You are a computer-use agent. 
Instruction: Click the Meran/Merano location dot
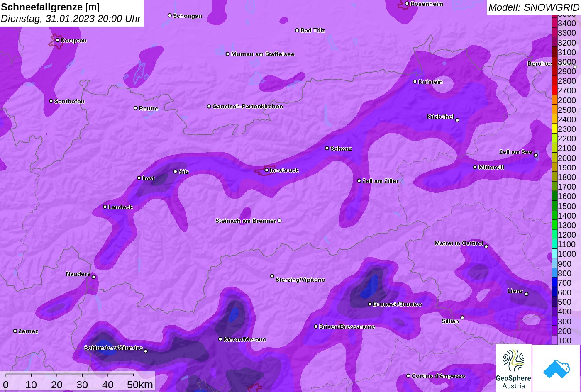pyautogui.click(x=220, y=339)
